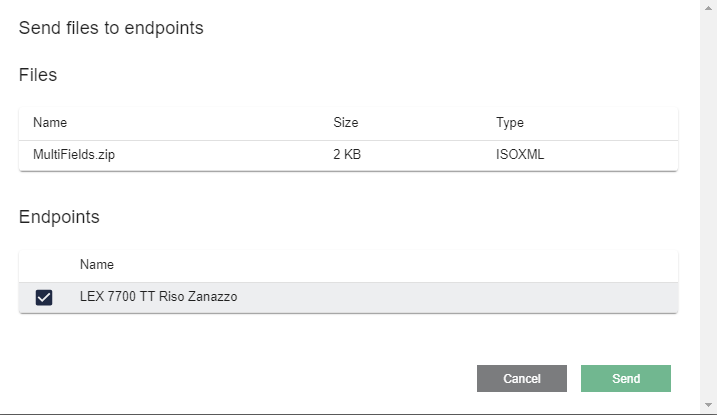Viewport: 717px width, 415px height.
Task: Click the blank header cell above the endpoint checkbox
Action: pyautogui.click(x=44, y=265)
